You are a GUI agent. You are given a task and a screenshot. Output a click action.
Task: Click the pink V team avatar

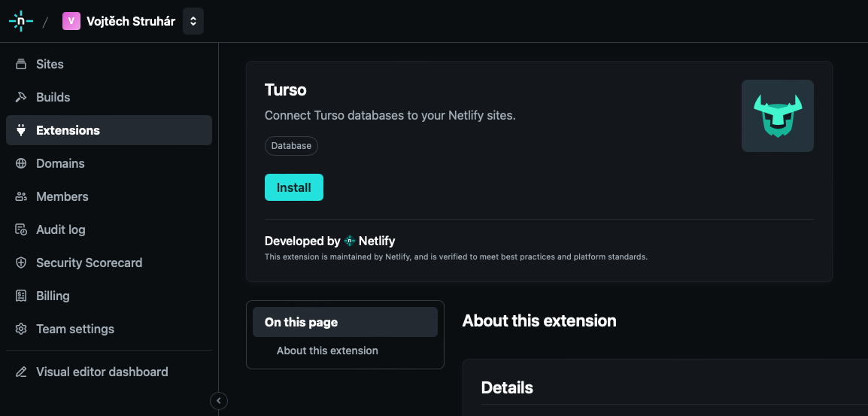71,21
